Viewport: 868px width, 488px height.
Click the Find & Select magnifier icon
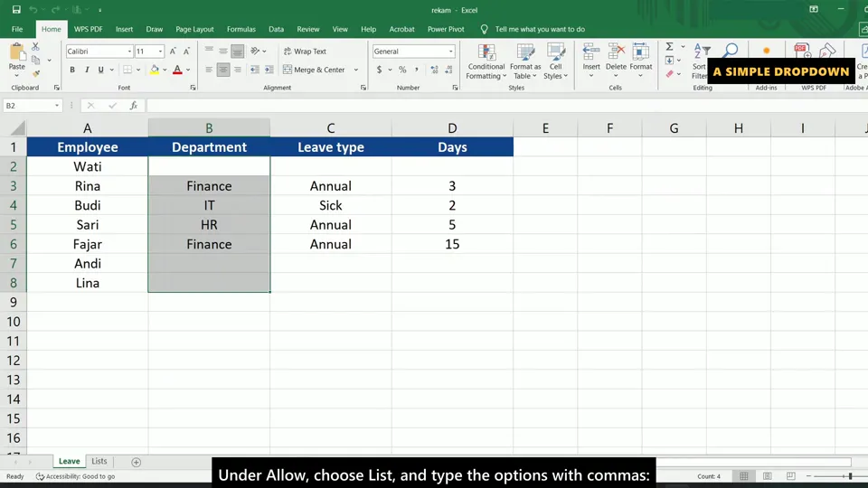point(731,51)
